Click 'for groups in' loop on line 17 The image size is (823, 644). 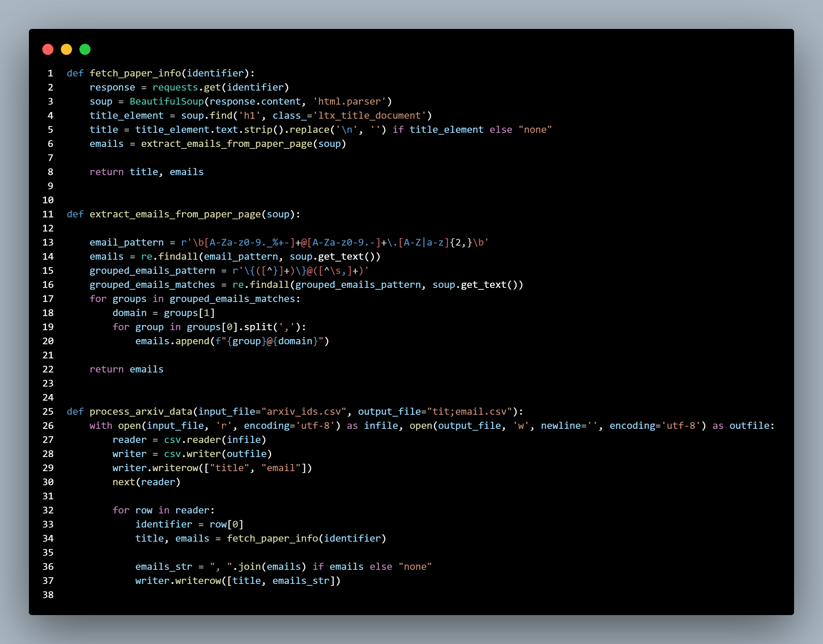click(127, 299)
